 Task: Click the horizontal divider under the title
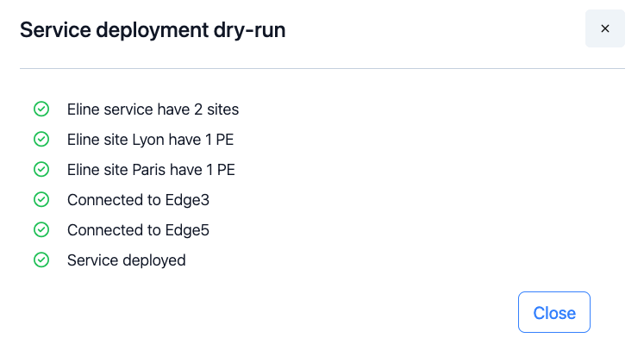(322, 68)
